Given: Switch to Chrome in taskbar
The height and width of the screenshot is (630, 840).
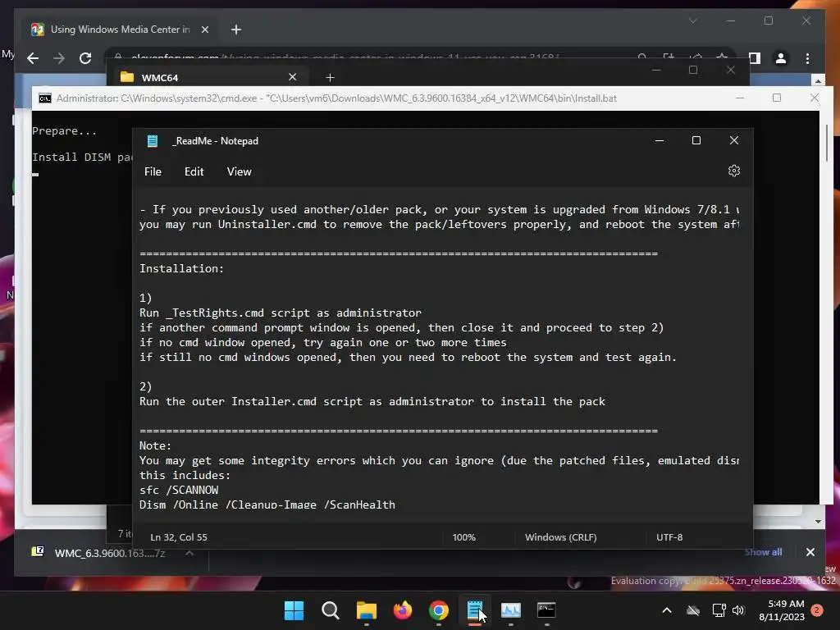Looking at the screenshot, I should coord(439,610).
